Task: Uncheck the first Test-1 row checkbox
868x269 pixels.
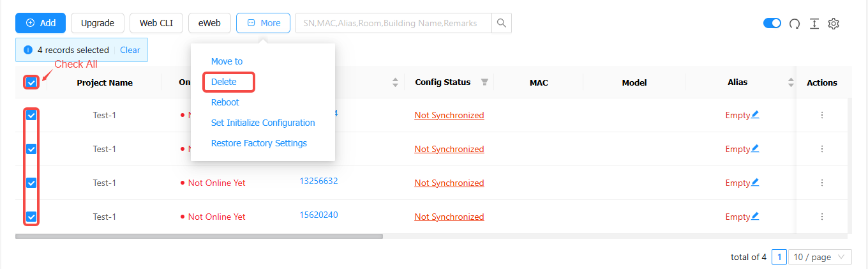Action: tap(31, 116)
